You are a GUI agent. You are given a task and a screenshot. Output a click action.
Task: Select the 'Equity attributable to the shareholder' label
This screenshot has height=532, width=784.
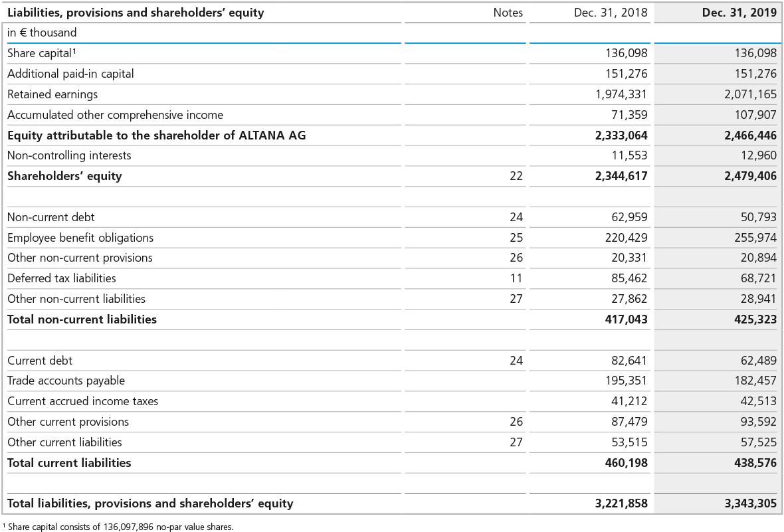point(156,135)
